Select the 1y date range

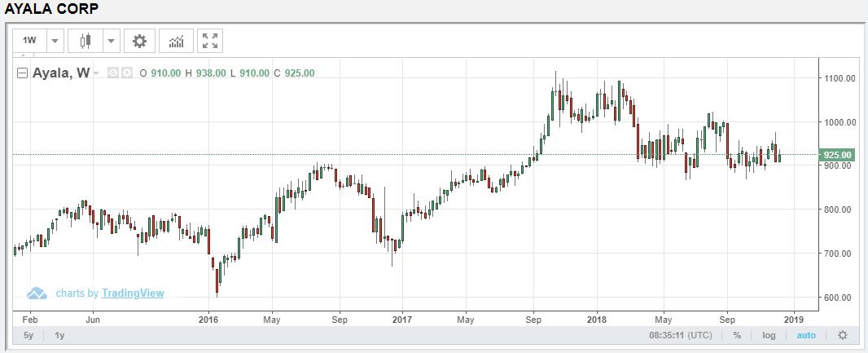[60, 335]
